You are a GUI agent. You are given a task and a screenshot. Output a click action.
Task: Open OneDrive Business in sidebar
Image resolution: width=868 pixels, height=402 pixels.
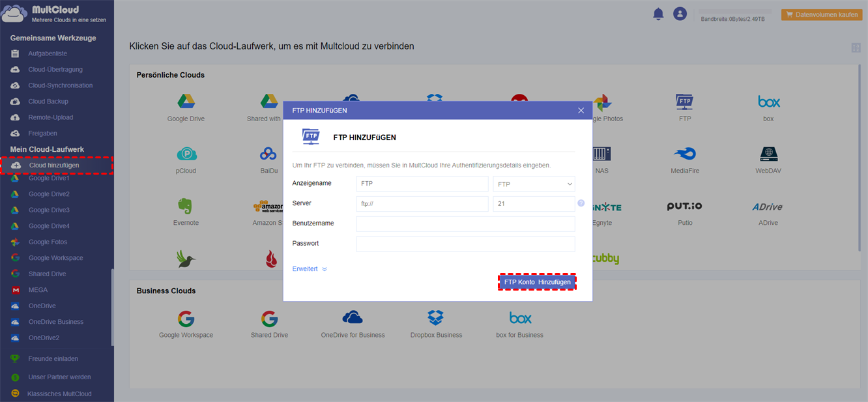point(55,322)
